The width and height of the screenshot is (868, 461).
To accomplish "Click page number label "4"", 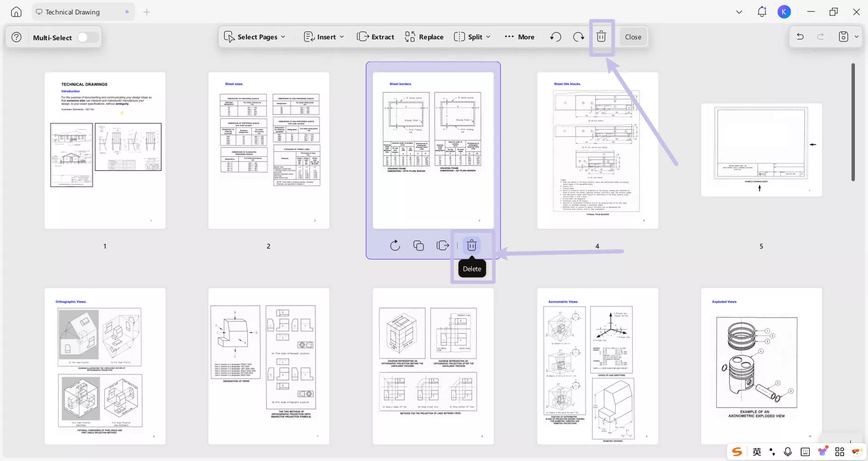I will tap(597, 246).
